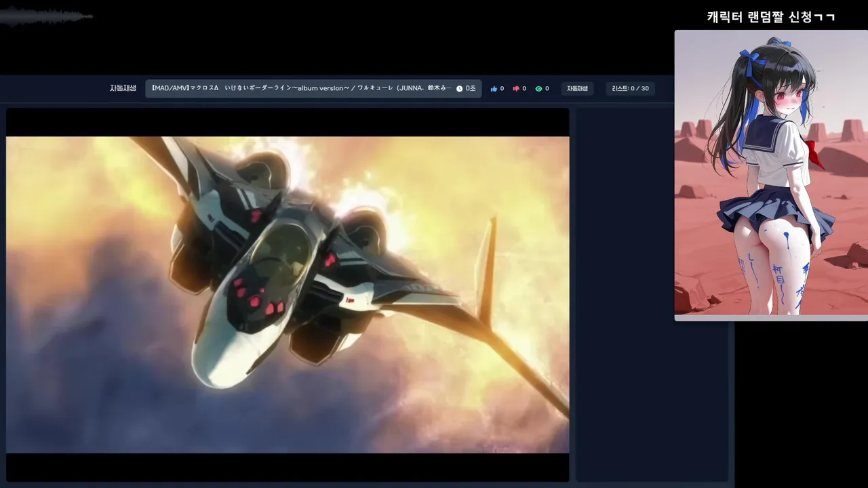
Task: Click the fighter jet video player
Action: point(288,295)
